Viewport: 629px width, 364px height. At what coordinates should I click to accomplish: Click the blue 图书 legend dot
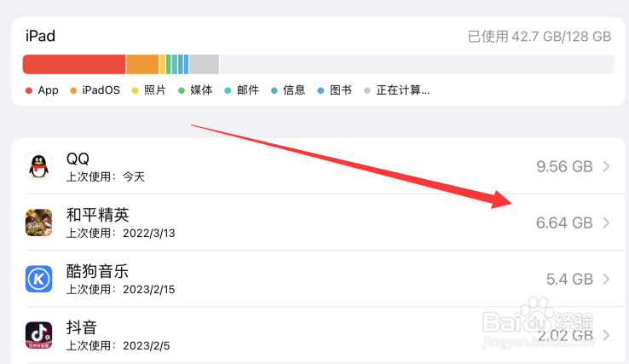(x=320, y=90)
